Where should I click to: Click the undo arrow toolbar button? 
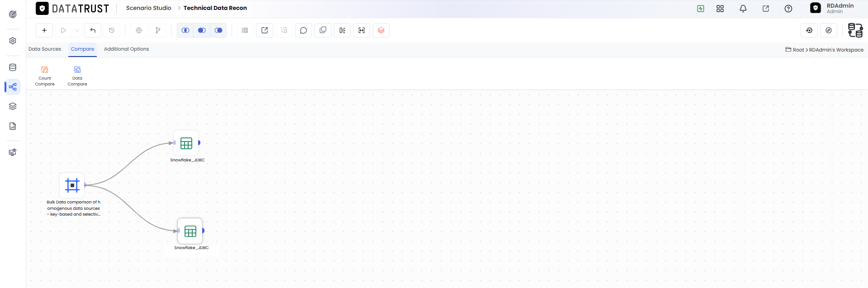(x=93, y=30)
